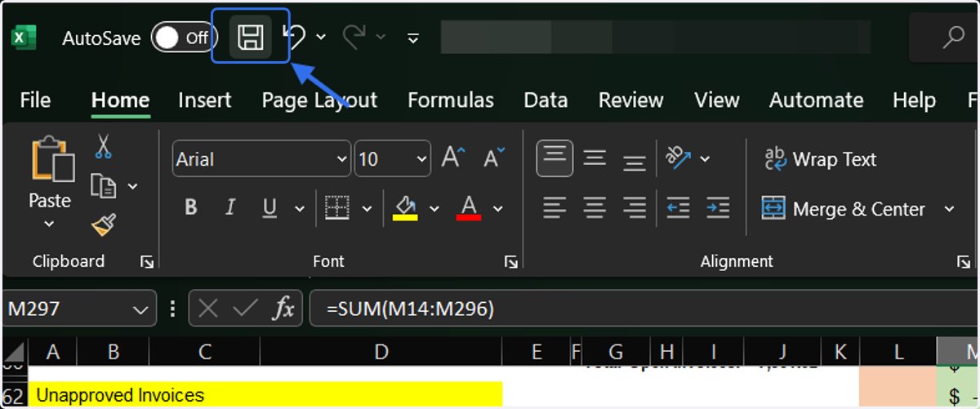980x409 pixels.
Task: Open Fill Color palette dropdown arrow
Action: pyautogui.click(x=434, y=209)
